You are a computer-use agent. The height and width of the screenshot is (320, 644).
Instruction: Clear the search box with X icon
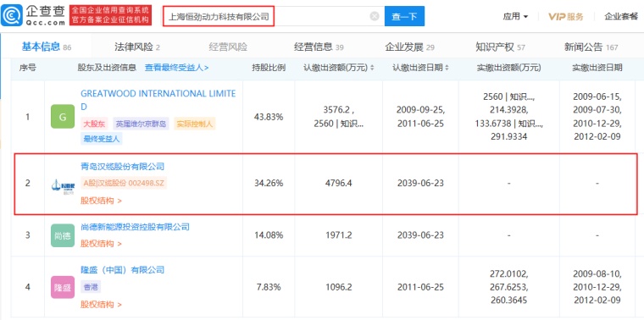tap(375, 16)
